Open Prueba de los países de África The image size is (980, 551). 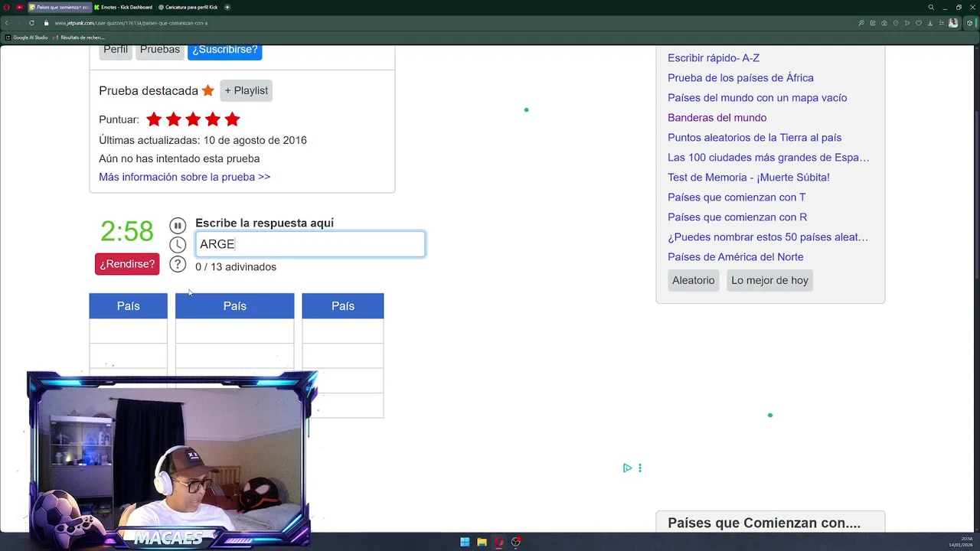tap(740, 78)
